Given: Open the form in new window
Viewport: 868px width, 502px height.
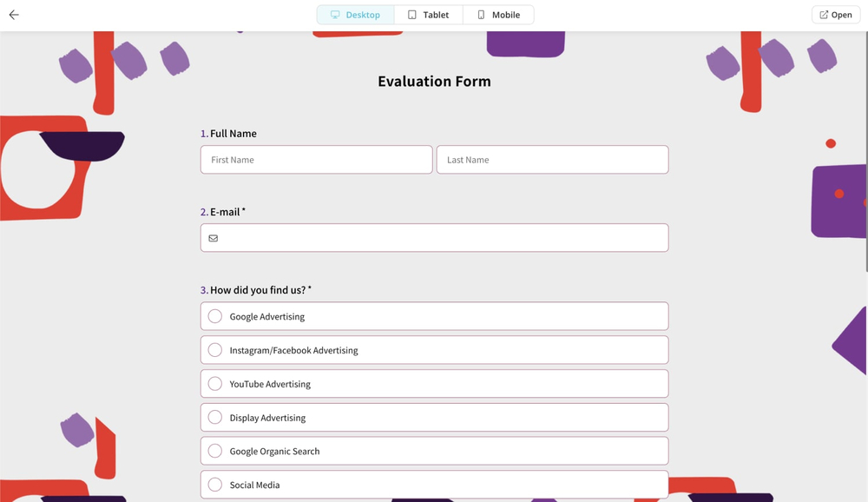Looking at the screenshot, I should point(836,15).
